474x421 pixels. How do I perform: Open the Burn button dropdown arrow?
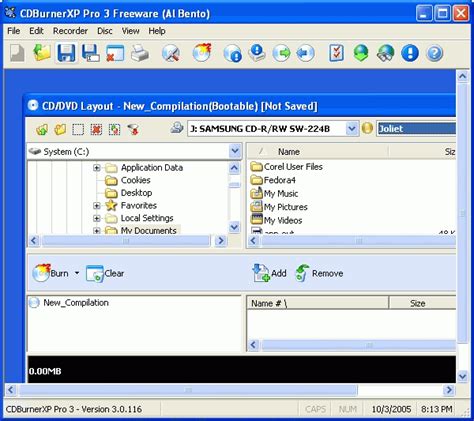77,273
